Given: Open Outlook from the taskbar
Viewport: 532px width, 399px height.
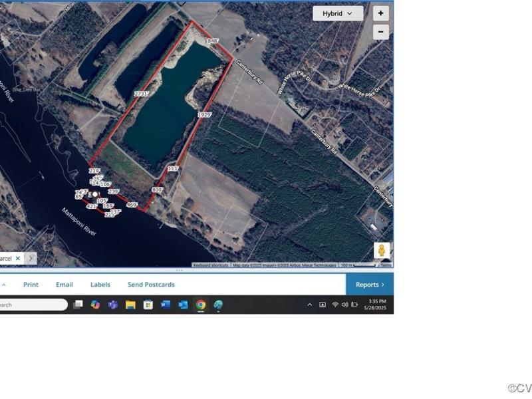Looking at the screenshot, I should click(184, 305).
